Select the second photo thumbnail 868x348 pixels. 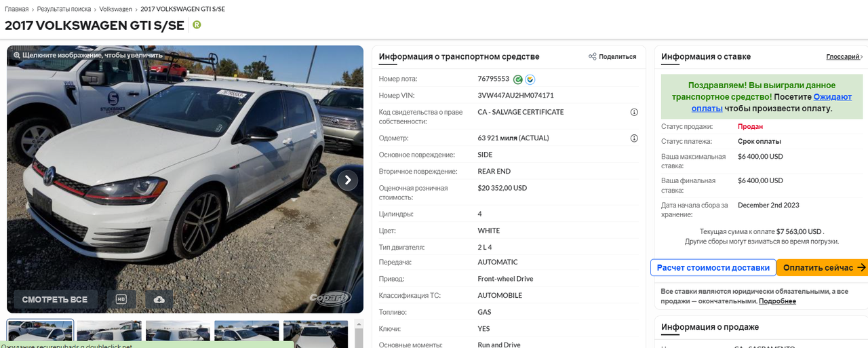click(109, 334)
